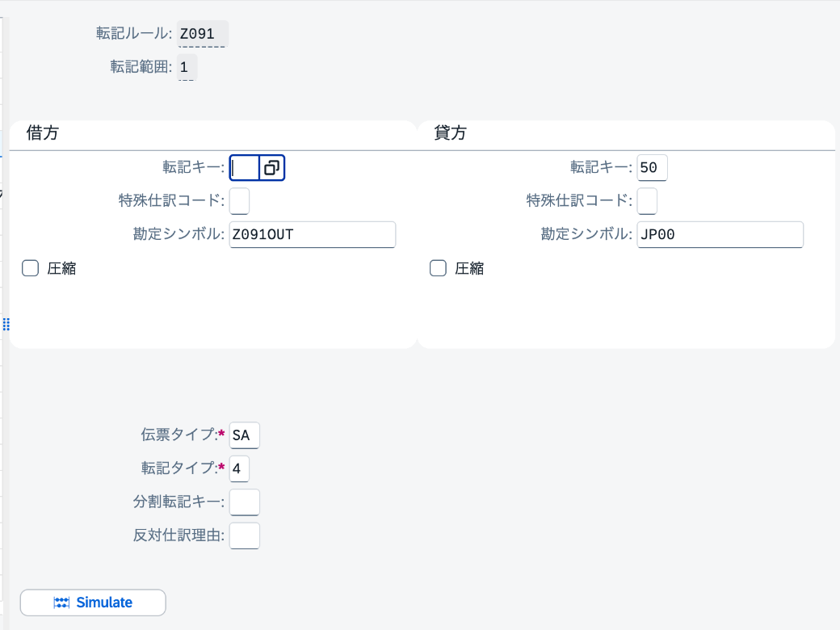
Task: Select the 転記ルール value Z091
Action: [203, 34]
